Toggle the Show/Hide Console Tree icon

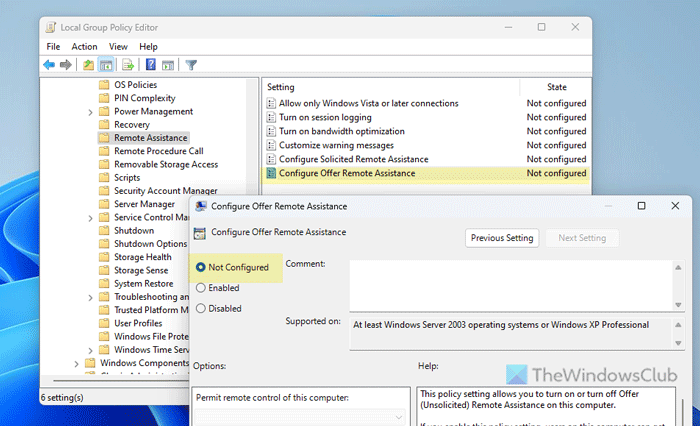tap(105, 65)
